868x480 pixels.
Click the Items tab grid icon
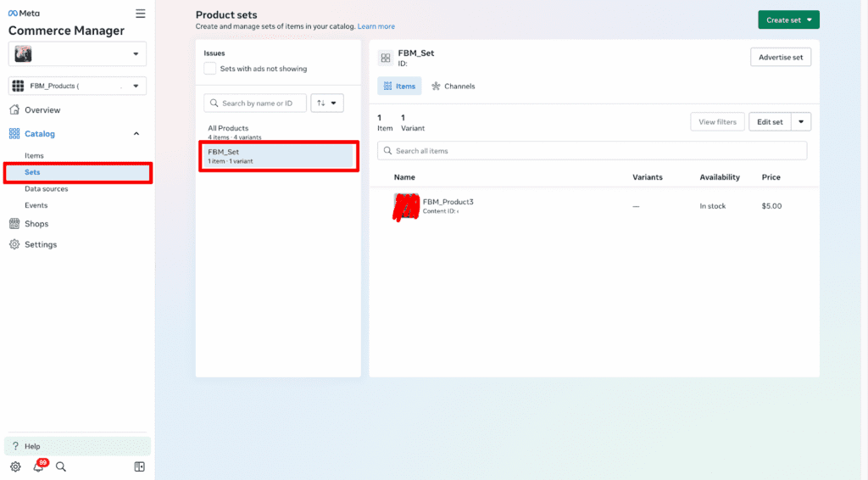click(387, 86)
